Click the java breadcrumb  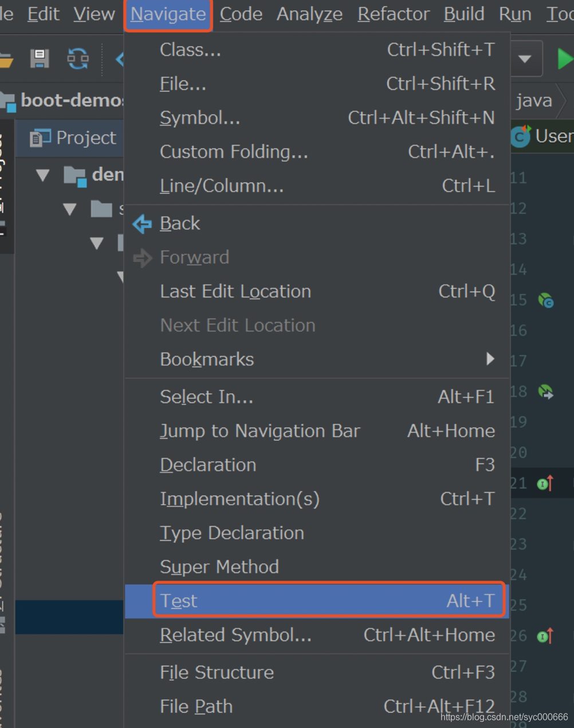(534, 100)
